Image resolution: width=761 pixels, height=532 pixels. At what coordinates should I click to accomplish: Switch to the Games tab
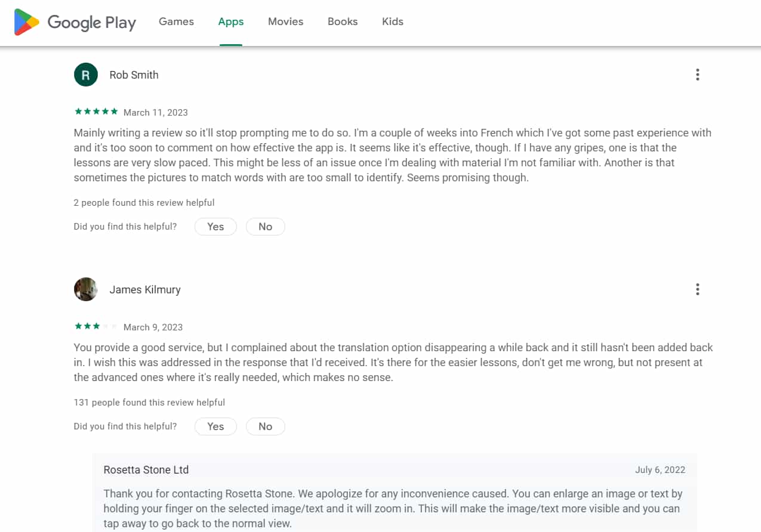[176, 21]
